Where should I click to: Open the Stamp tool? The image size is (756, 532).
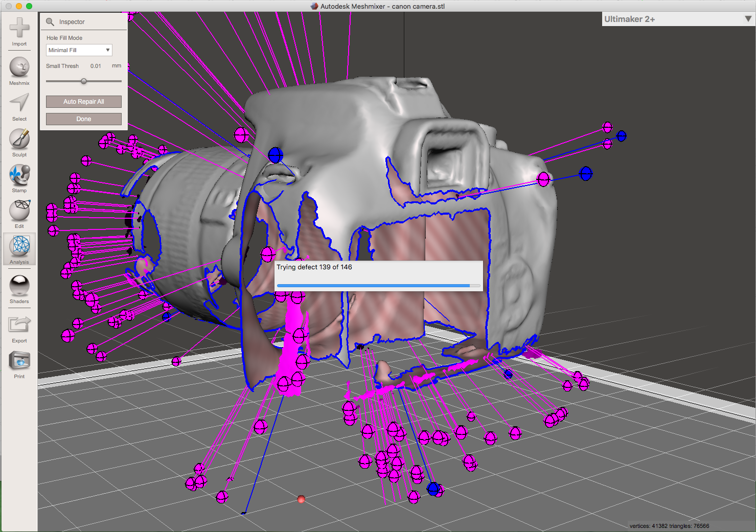coord(19,178)
